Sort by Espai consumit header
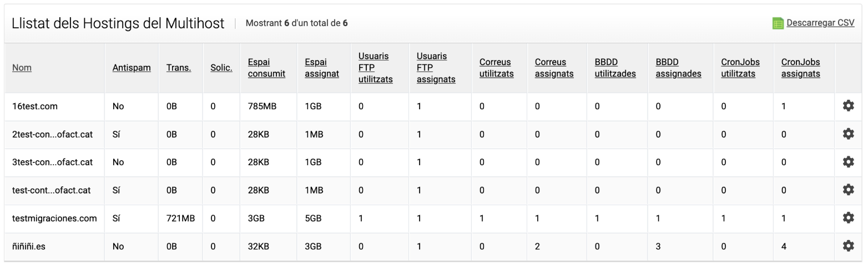The image size is (868, 265). [266, 68]
